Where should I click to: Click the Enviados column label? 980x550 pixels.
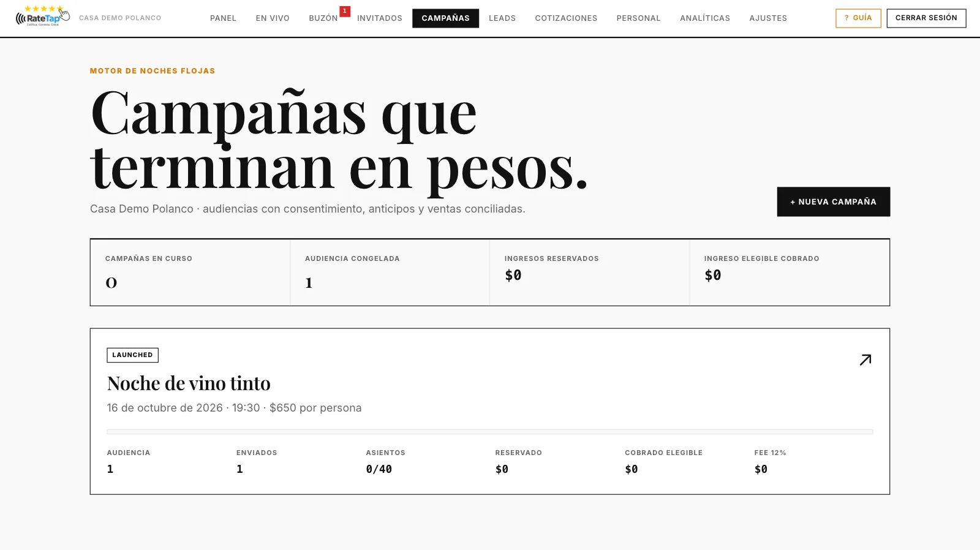click(x=257, y=453)
